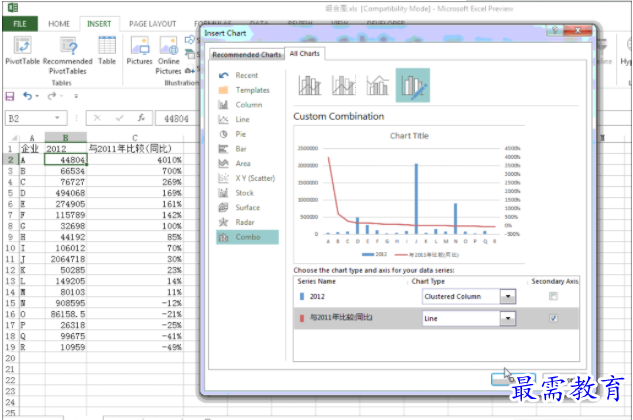Click the Redo icon
The image size is (633, 420).
pyautogui.click(x=52, y=96)
